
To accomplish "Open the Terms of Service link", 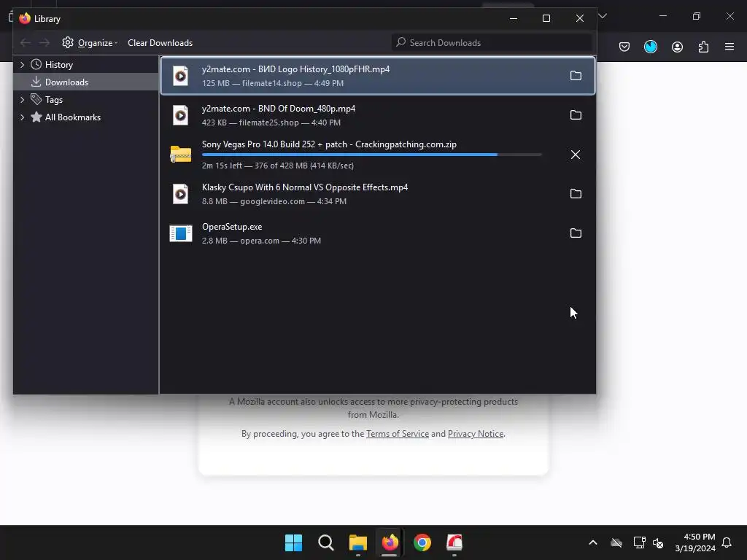I will coord(398,434).
